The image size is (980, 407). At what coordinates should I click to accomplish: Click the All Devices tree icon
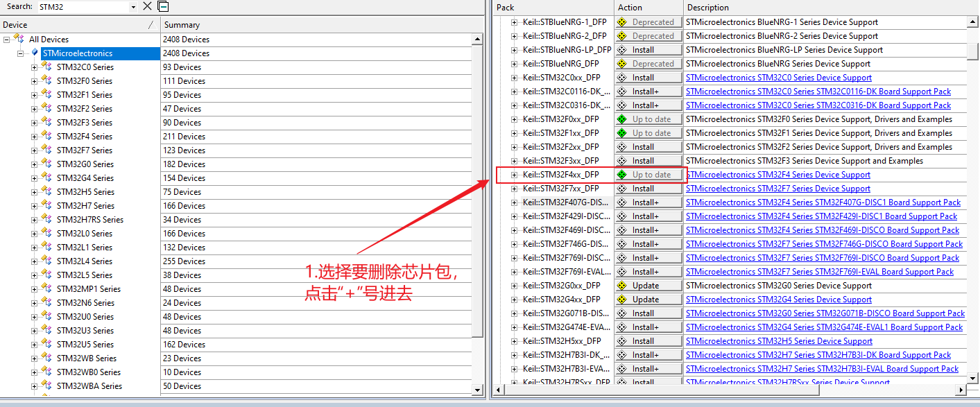pyautogui.click(x=19, y=39)
